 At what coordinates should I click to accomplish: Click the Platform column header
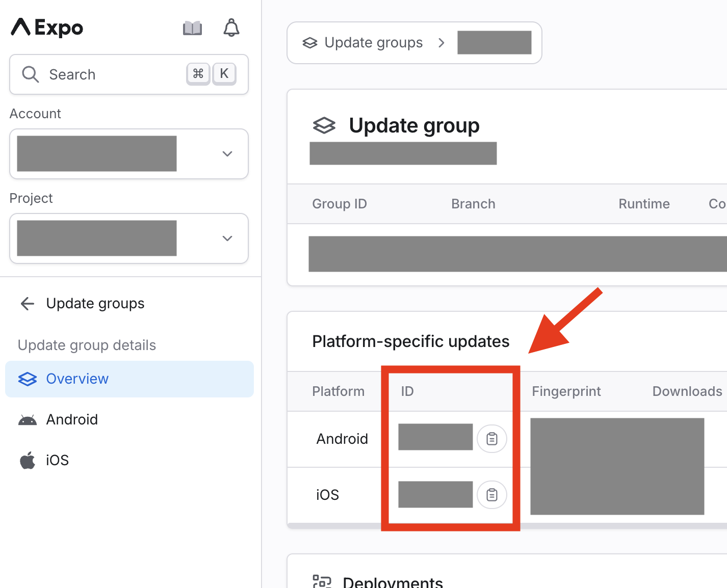339,391
